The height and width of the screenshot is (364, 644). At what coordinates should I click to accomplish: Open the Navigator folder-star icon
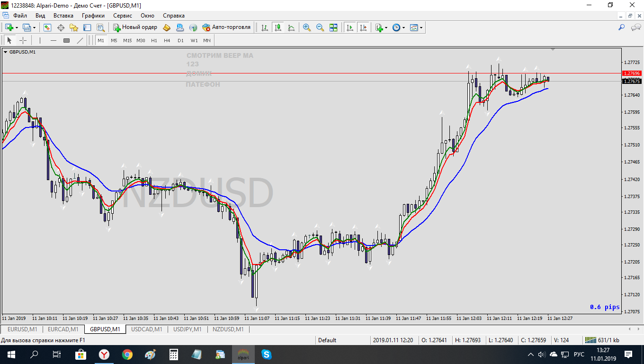[74, 27]
